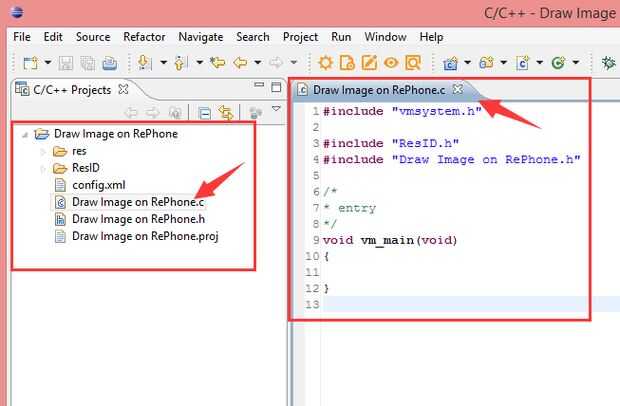
Task: Close the C/C++ Projects view
Action: click(x=124, y=89)
